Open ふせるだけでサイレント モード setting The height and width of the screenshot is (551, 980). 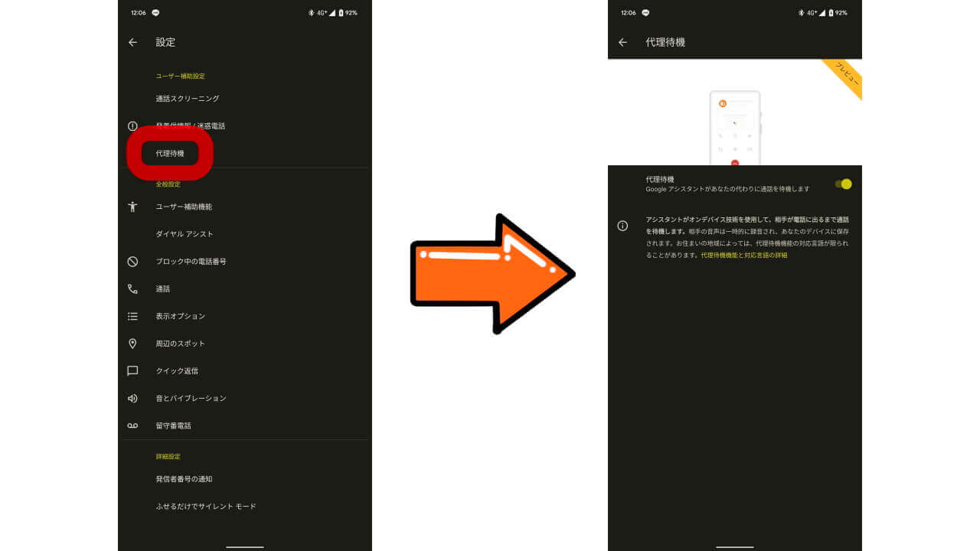tap(206, 507)
